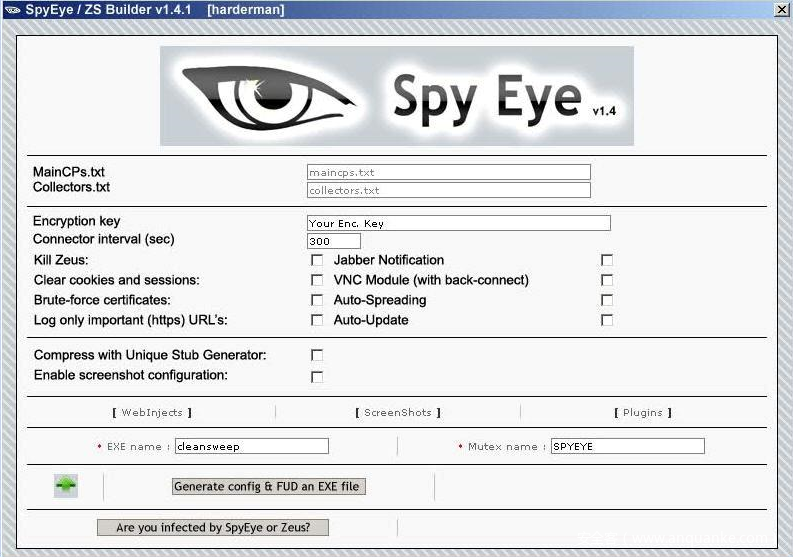Click the Auto-Spreading label text
The width and height of the screenshot is (793, 557).
[380, 300]
